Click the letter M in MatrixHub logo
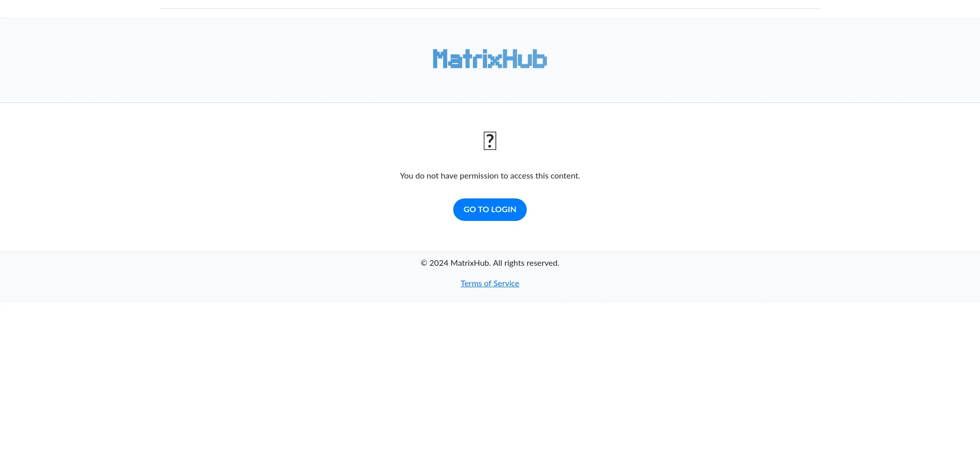980x453 pixels. coord(440,59)
